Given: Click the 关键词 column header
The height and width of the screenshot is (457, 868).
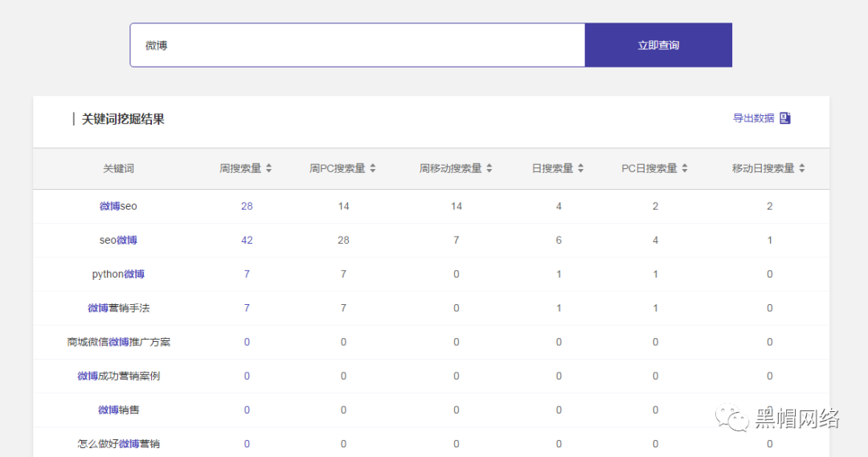Looking at the screenshot, I should 118,168.
